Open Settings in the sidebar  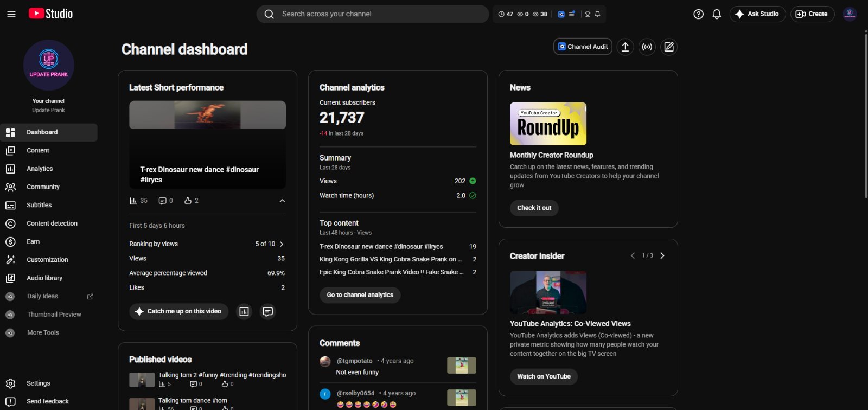[49, 383]
